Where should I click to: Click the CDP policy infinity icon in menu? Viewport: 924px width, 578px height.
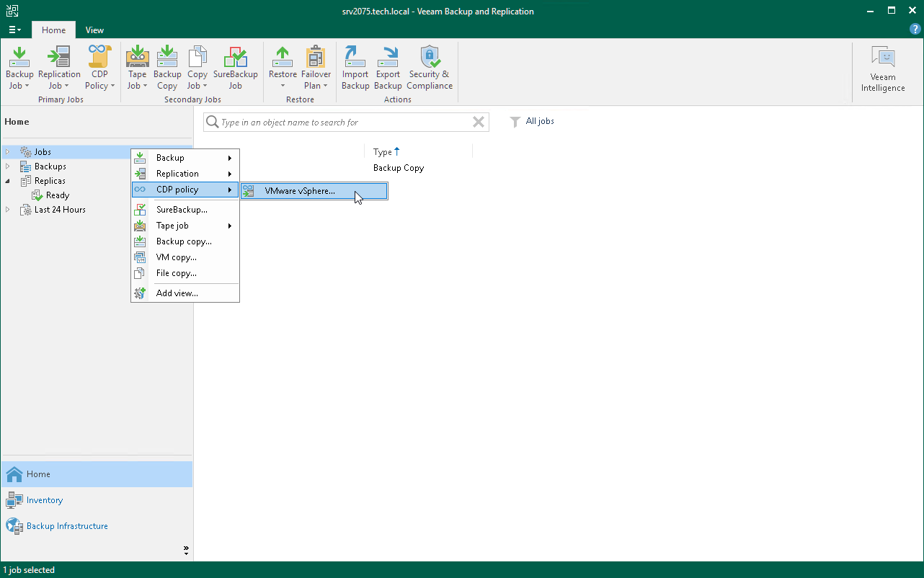click(x=140, y=190)
